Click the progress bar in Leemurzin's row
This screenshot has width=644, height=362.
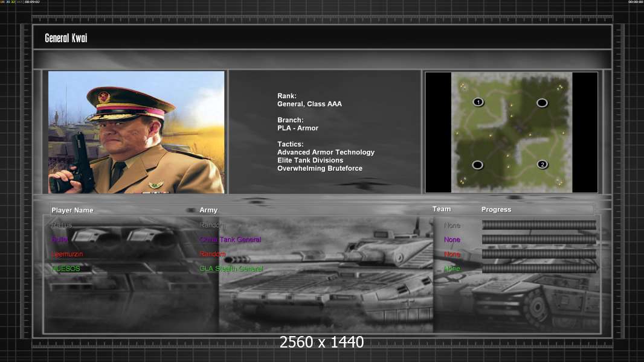(x=539, y=254)
